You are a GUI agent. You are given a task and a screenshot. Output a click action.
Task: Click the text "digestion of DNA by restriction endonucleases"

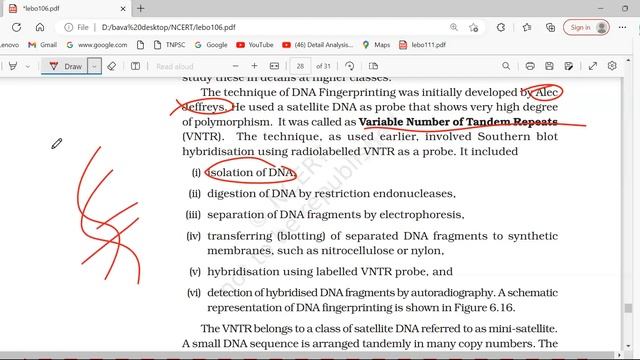(x=331, y=193)
